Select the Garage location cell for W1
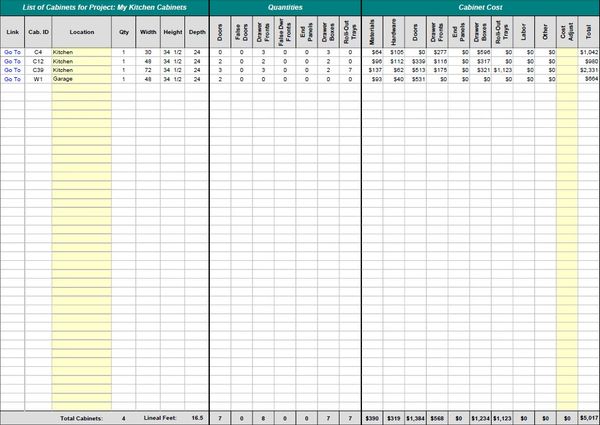This screenshot has width=600, height=425. 80,78
